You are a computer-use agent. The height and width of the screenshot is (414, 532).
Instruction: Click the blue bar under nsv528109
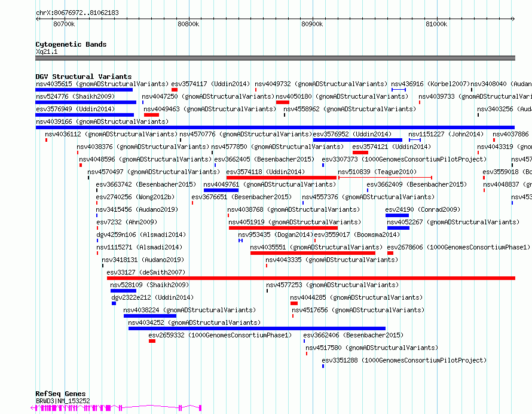[x=124, y=291]
